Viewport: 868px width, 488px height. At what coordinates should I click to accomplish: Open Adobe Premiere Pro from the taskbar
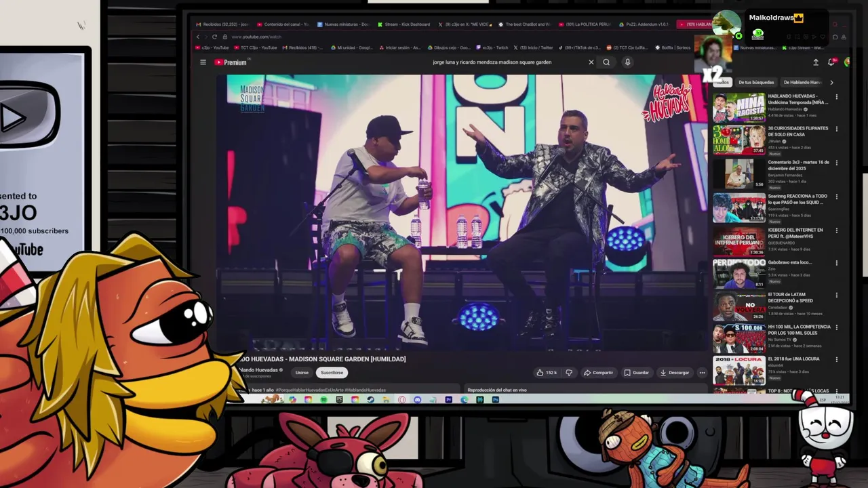click(x=448, y=400)
